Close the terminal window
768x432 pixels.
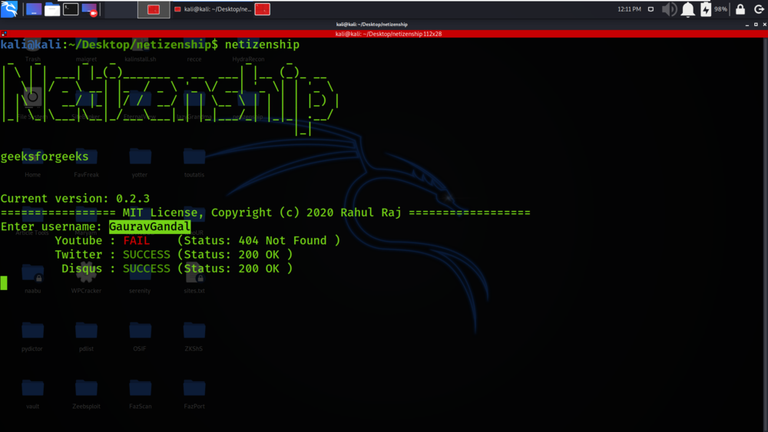764,24
